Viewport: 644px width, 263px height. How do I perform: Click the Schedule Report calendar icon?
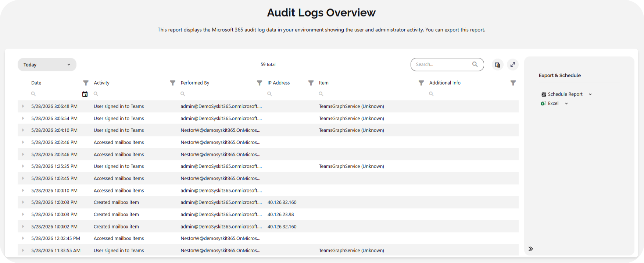point(544,95)
